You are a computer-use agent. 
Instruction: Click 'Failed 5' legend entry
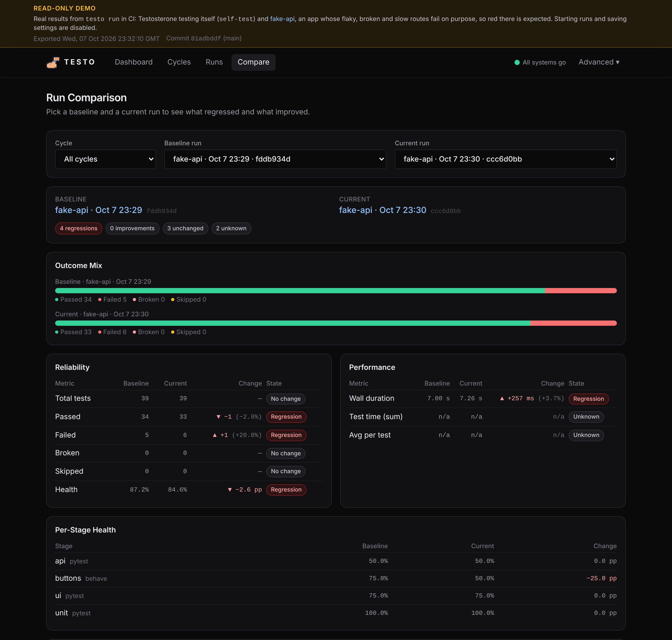coord(112,300)
